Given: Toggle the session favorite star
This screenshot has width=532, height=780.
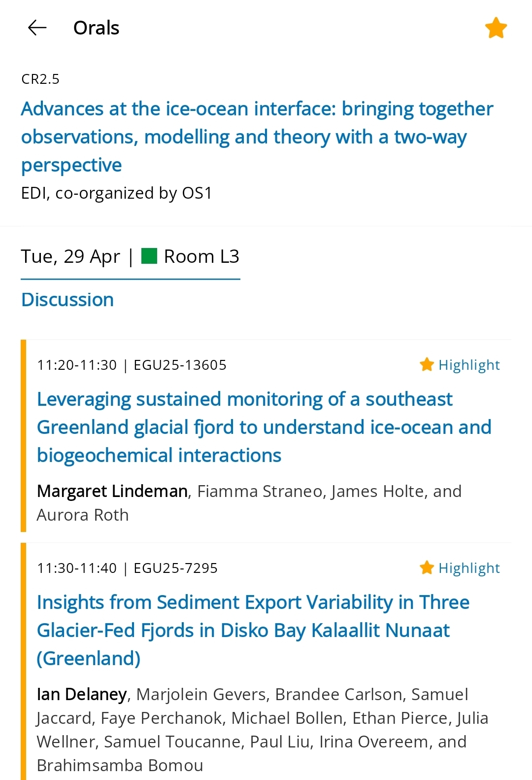Looking at the screenshot, I should [x=496, y=28].
